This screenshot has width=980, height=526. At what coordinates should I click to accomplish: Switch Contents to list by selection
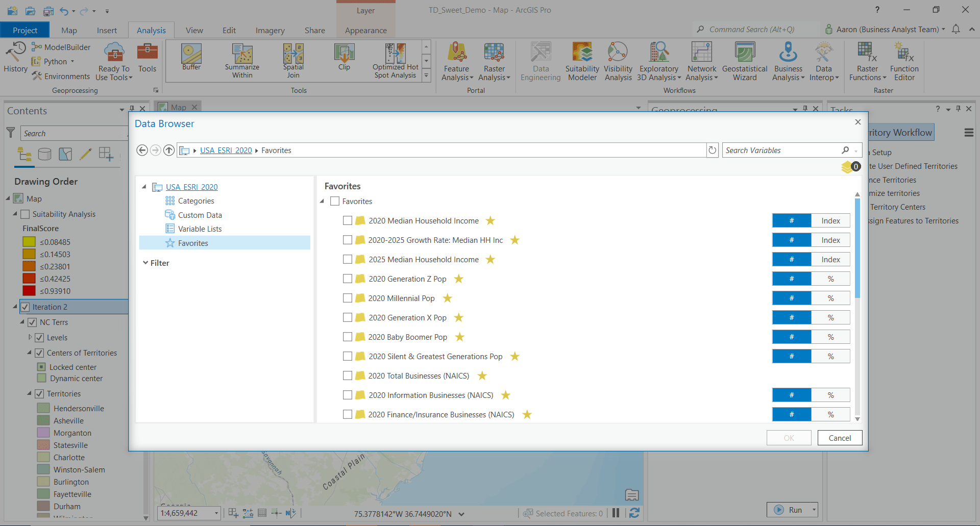click(x=65, y=154)
